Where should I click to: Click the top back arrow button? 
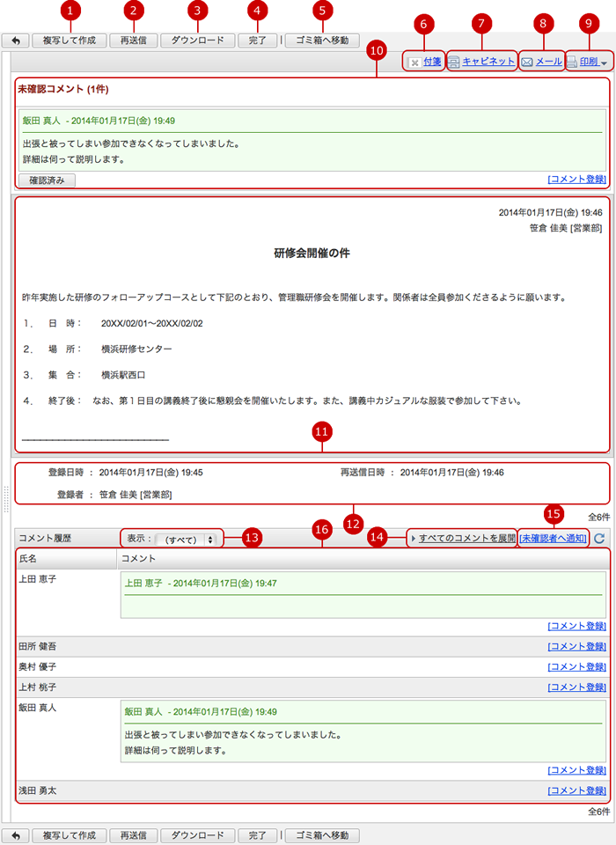pyautogui.click(x=15, y=40)
